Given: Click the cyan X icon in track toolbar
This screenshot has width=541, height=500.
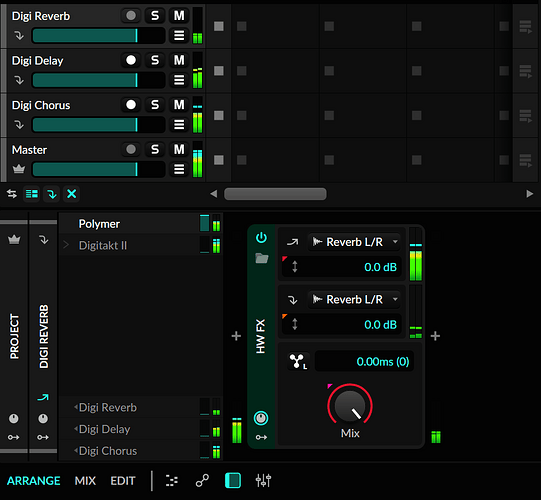Looking at the screenshot, I should click(71, 194).
